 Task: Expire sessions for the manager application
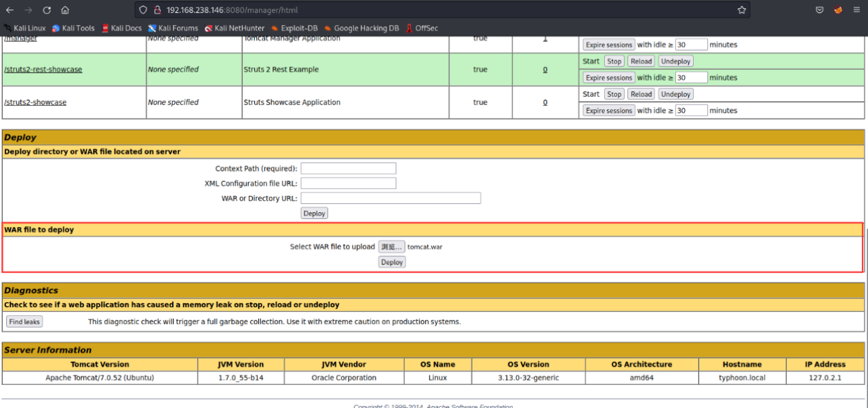click(609, 45)
